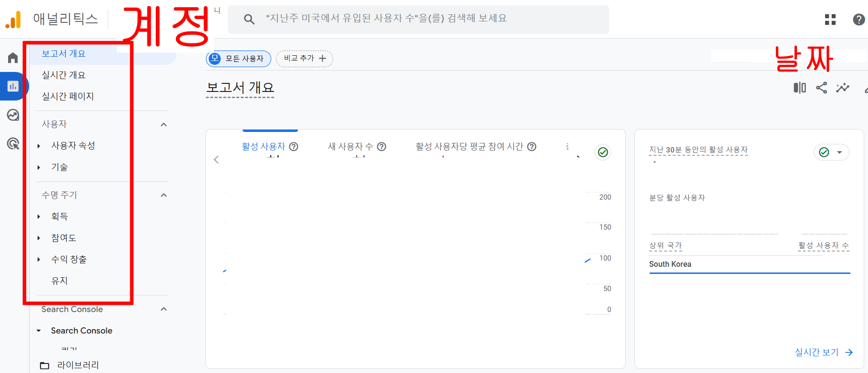Image resolution: width=868 pixels, height=373 pixels.
Task: Open the Advertising cursor icon in the left rail
Action: pyautogui.click(x=13, y=143)
